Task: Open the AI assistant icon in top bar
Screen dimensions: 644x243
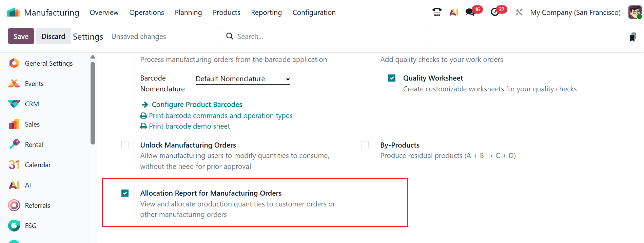Action: tap(454, 12)
